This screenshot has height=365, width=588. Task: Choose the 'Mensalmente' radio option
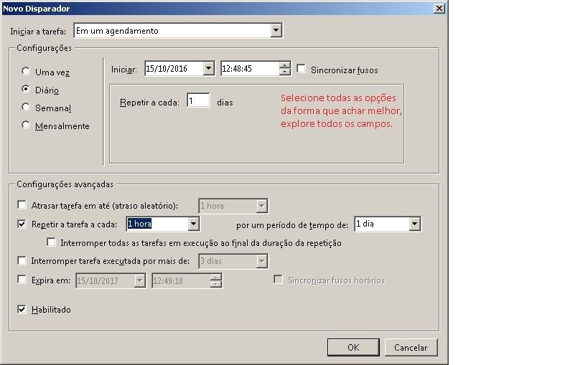pos(26,125)
